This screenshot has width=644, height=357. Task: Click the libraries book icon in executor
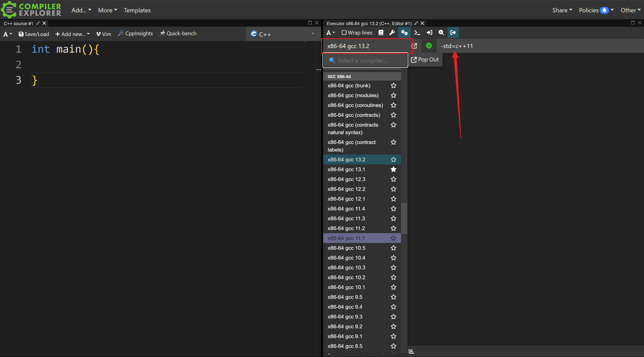pyautogui.click(x=381, y=33)
